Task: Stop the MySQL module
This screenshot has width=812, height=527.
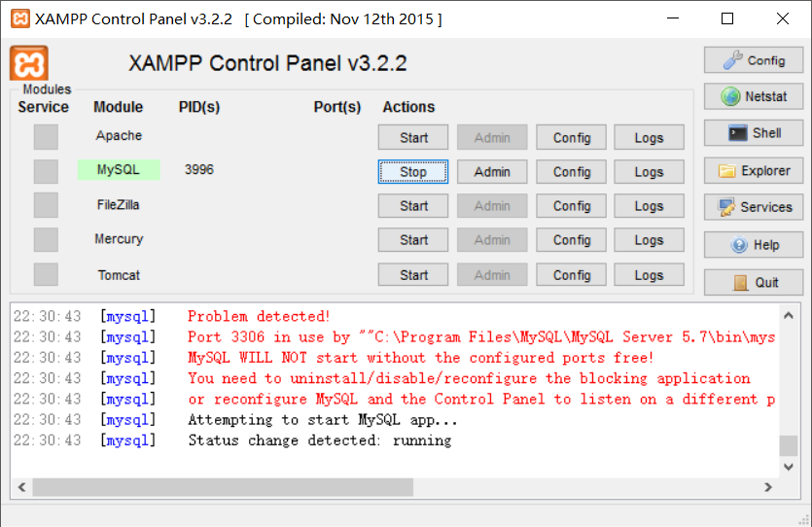Action: coord(413,172)
